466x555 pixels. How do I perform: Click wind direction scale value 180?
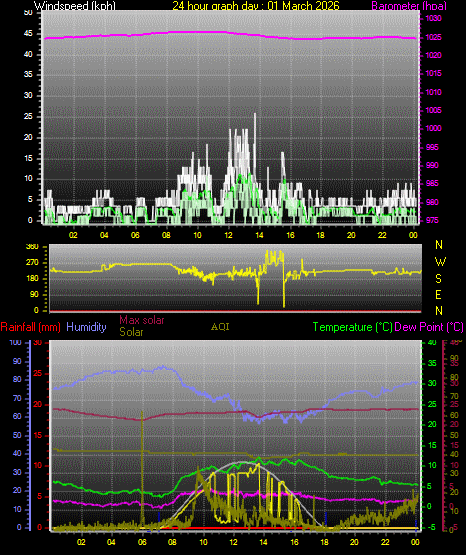point(32,279)
